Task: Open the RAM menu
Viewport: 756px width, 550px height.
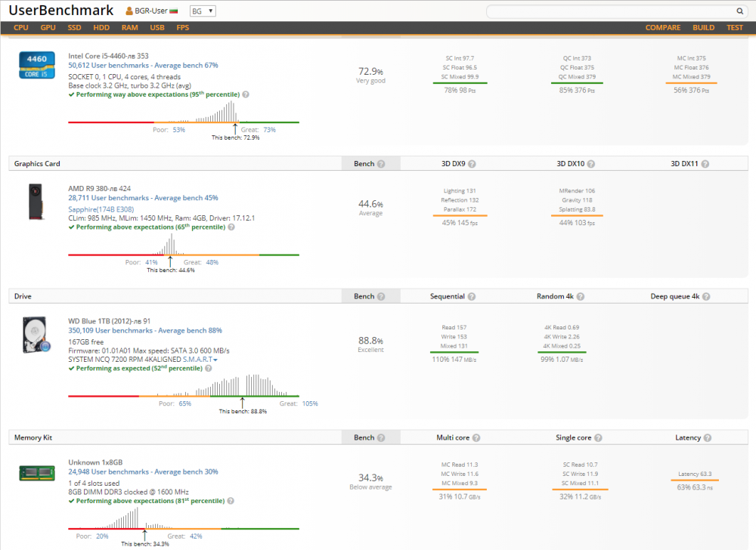Action: 130,27
